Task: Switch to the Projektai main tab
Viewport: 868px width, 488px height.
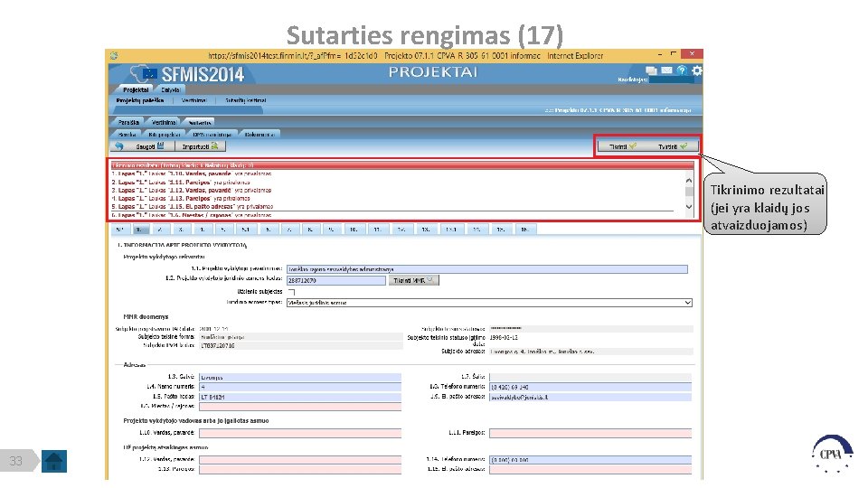Action: (x=136, y=89)
